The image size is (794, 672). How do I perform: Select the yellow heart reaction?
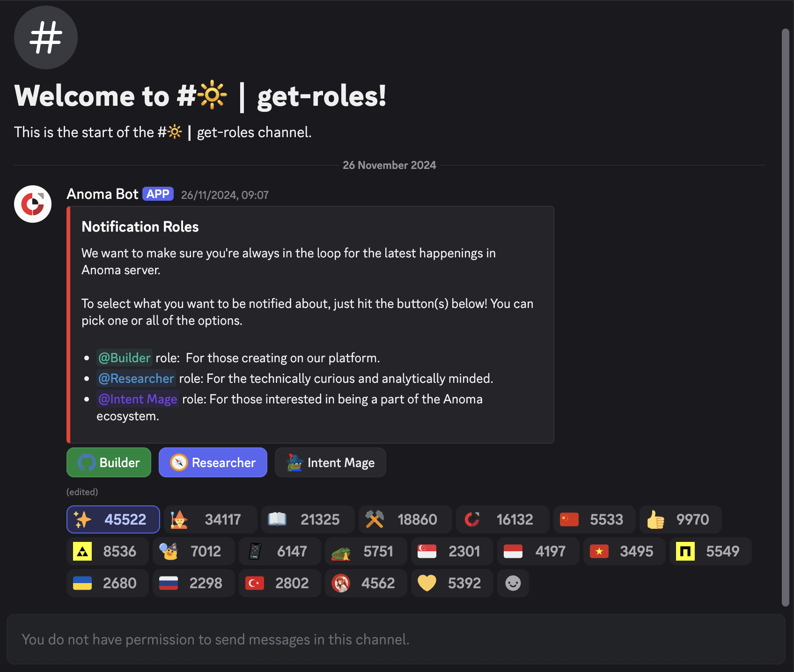pyautogui.click(x=452, y=583)
